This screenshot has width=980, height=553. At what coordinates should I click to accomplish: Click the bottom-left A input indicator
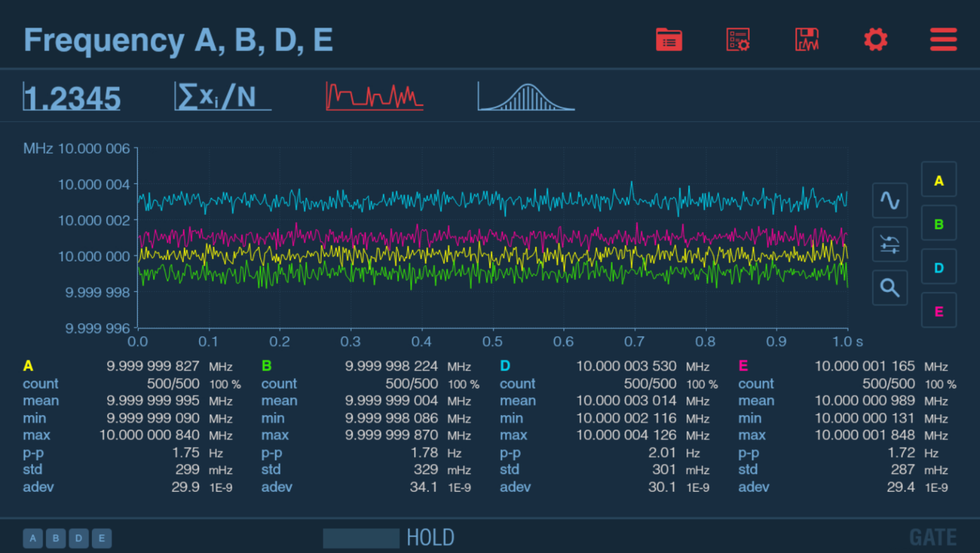33,538
